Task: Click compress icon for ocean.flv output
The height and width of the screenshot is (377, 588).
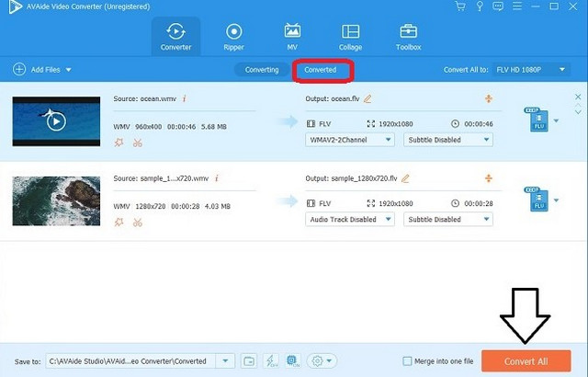Action: click(488, 98)
